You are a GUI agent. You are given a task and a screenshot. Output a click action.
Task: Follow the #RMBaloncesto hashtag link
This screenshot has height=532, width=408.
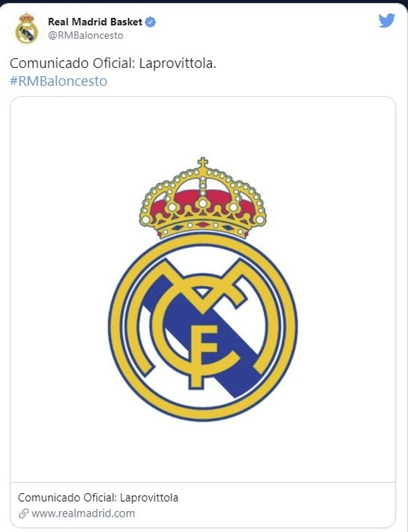(58, 81)
